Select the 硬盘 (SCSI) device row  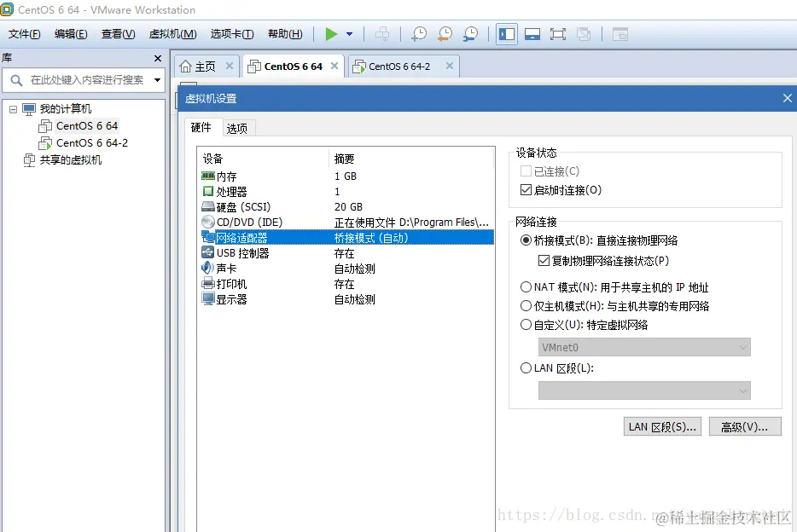tap(347, 206)
